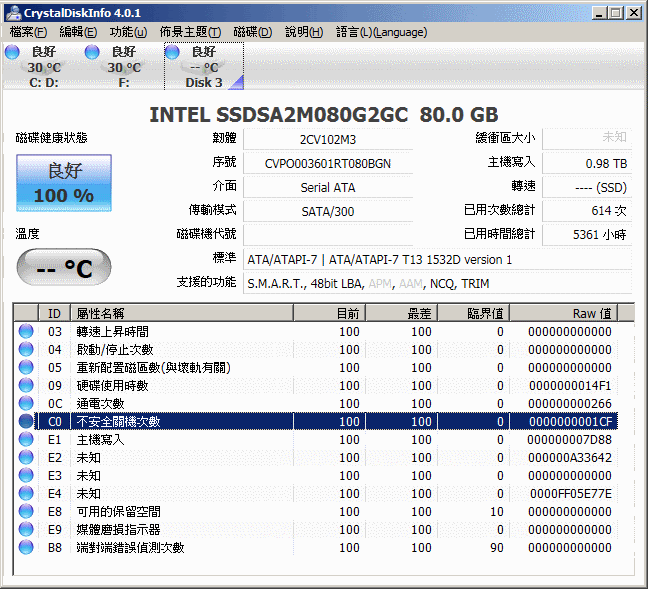
Task: Open the 佈景主題(T) menu
Action: tap(190, 32)
